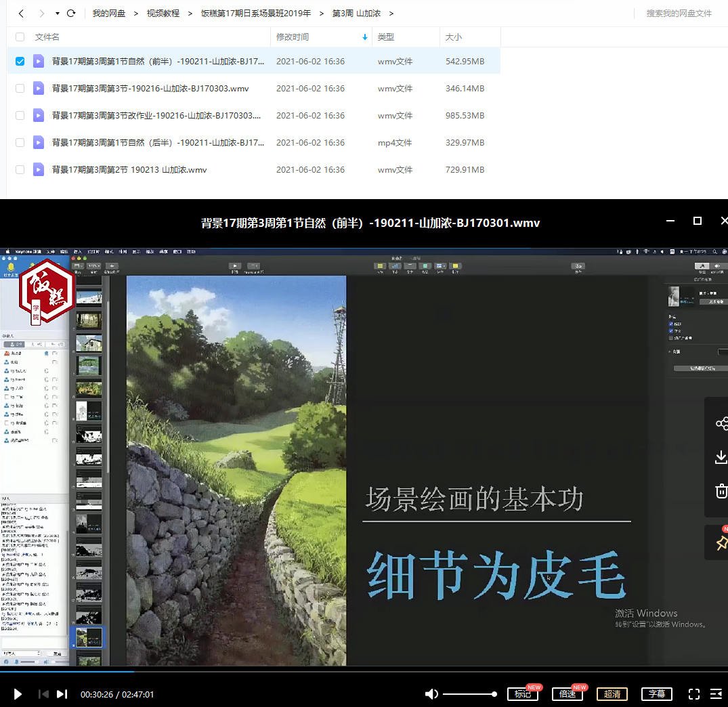Click the 搜索我的网盘文件 search field
Screen dimensions: 728x707
pyautogui.click(x=677, y=13)
